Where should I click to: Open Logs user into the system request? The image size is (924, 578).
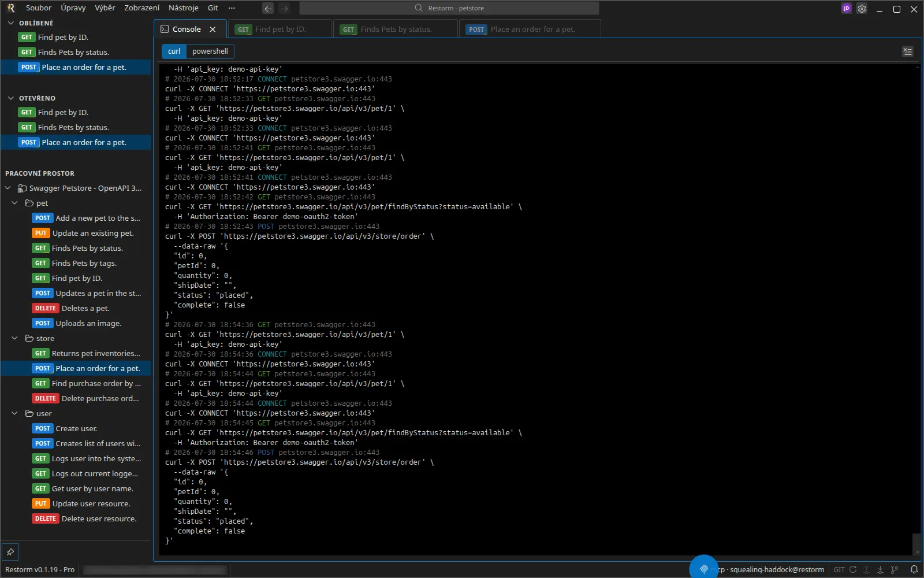coord(76,459)
